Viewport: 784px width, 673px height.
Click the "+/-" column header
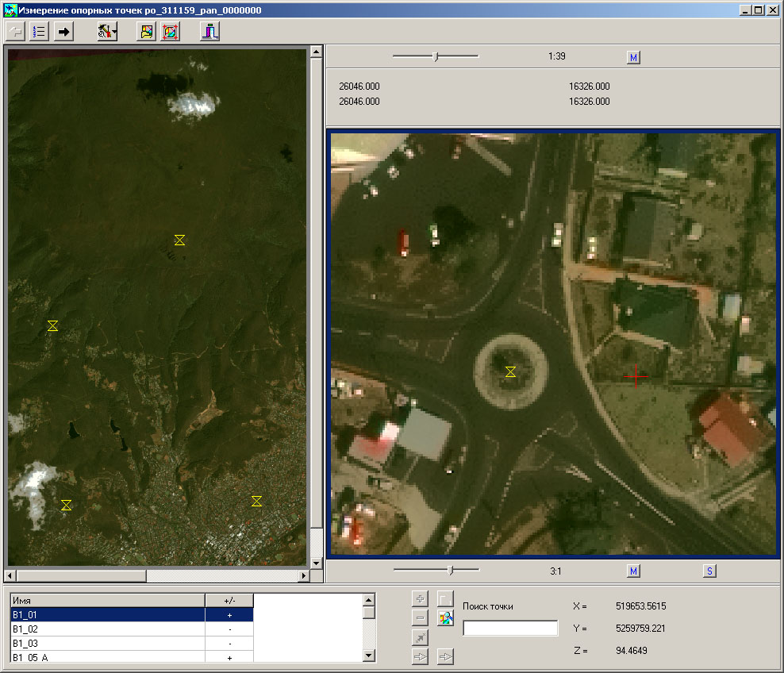click(x=229, y=601)
